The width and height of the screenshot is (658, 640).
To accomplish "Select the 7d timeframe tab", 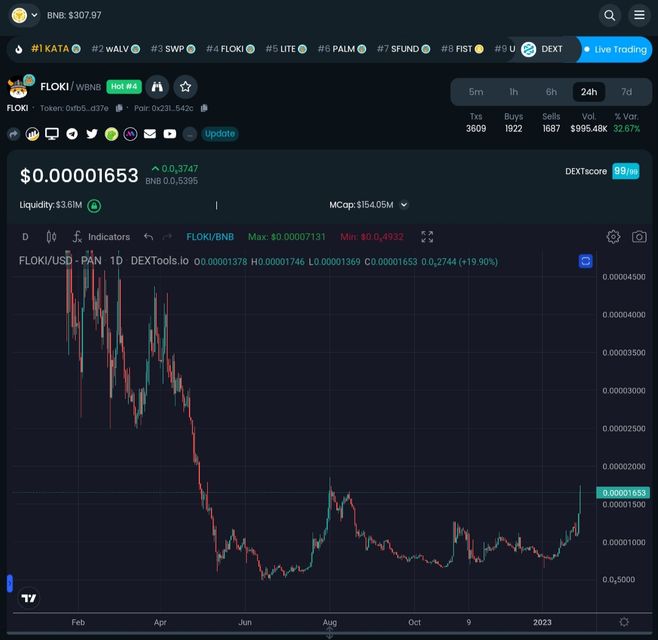I will [627, 92].
